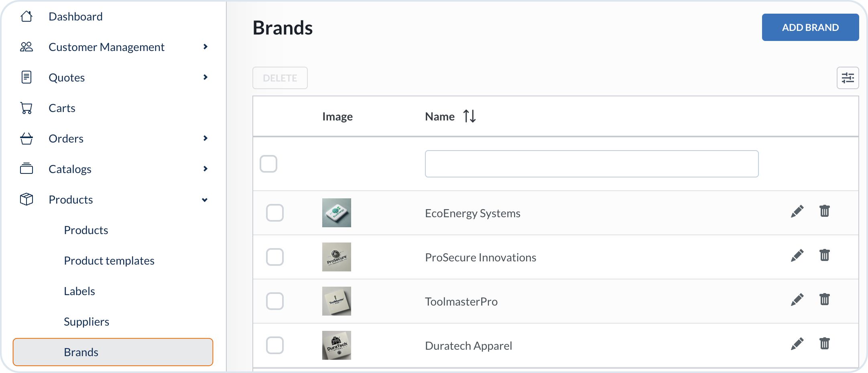Click the Image column header
The height and width of the screenshot is (373, 868).
(x=337, y=116)
